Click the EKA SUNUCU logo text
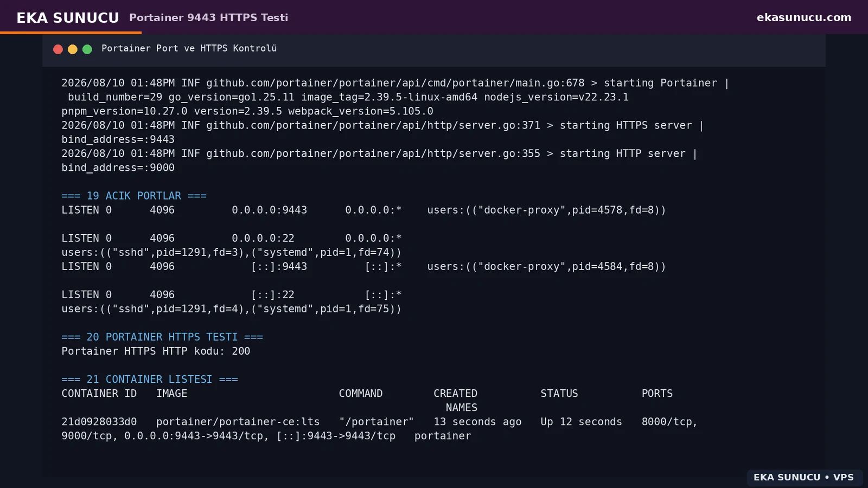This screenshot has height=488, width=868. (68, 18)
